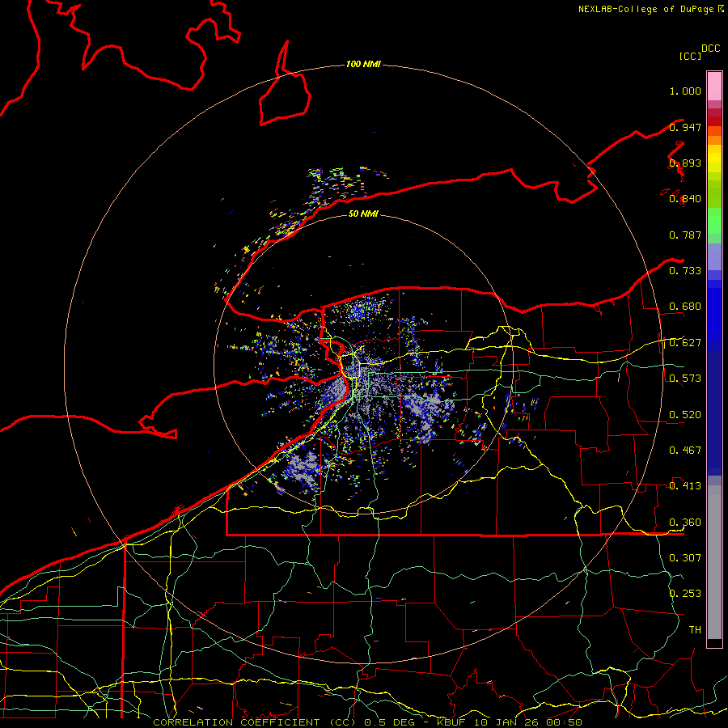This screenshot has width=728, height=728.
Task: Click the 0.627 scale value
Action: coord(685,343)
